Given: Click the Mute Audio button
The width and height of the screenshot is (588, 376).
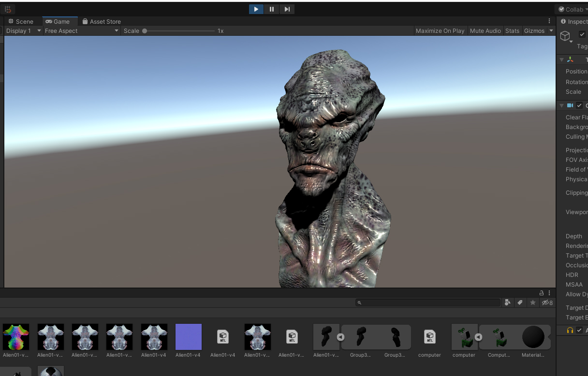Looking at the screenshot, I should coord(485,31).
